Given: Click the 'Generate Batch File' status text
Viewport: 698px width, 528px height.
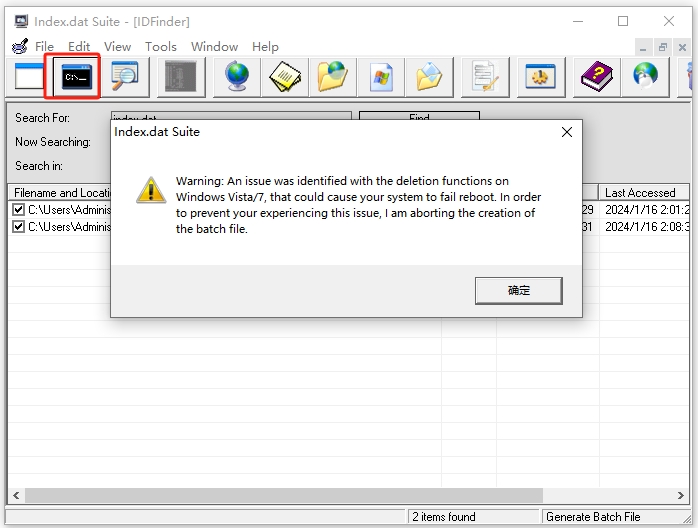Looking at the screenshot, I should pyautogui.click(x=593, y=517).
